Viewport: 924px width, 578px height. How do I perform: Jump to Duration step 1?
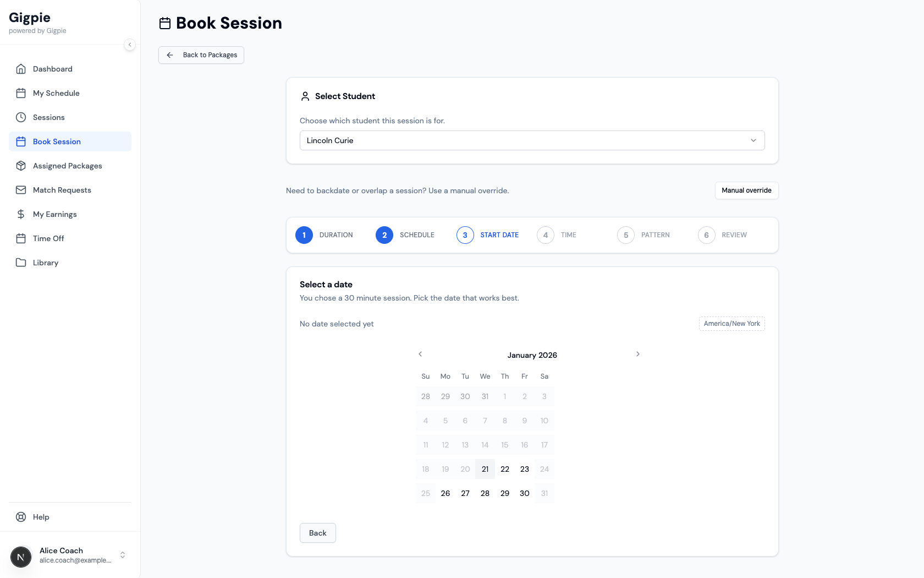click(x=304, y=235)
